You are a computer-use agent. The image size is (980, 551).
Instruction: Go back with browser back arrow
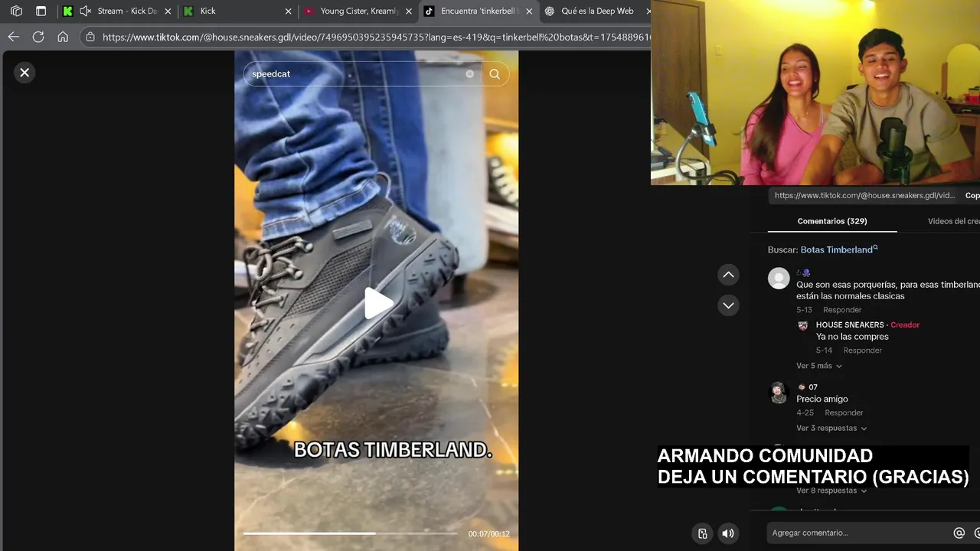14,37
